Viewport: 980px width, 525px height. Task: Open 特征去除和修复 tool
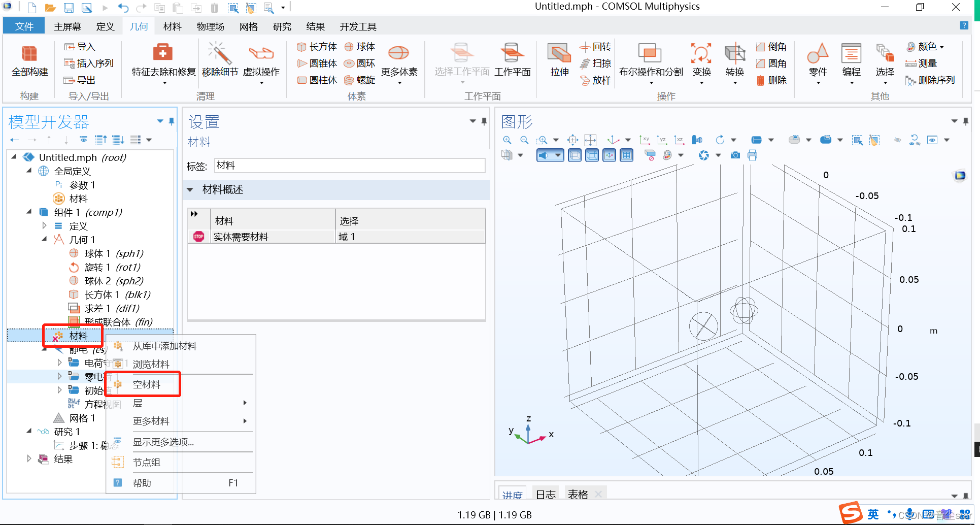(163, 63)
